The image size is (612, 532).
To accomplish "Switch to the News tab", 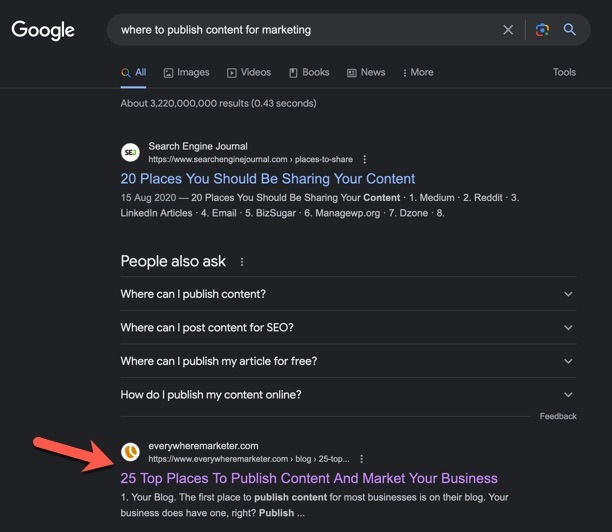I will pyautogui.click(x=366, y=73).
